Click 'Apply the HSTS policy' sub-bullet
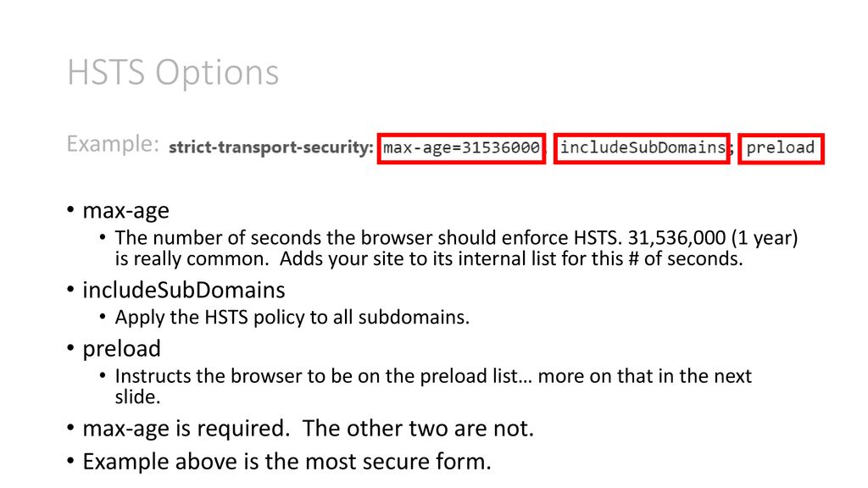The width and height of the screenshot is (868, 488). 292,318
